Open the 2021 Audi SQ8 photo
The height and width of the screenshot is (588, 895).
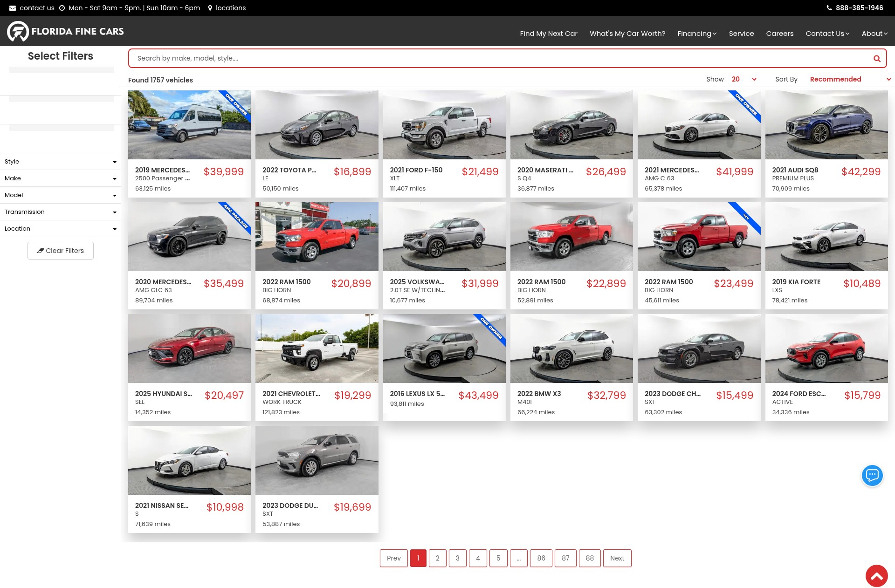click(x=826, y=125)
